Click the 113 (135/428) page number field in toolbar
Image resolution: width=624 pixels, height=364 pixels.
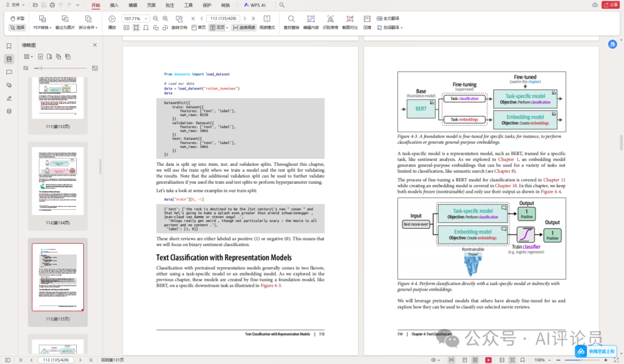223,18
